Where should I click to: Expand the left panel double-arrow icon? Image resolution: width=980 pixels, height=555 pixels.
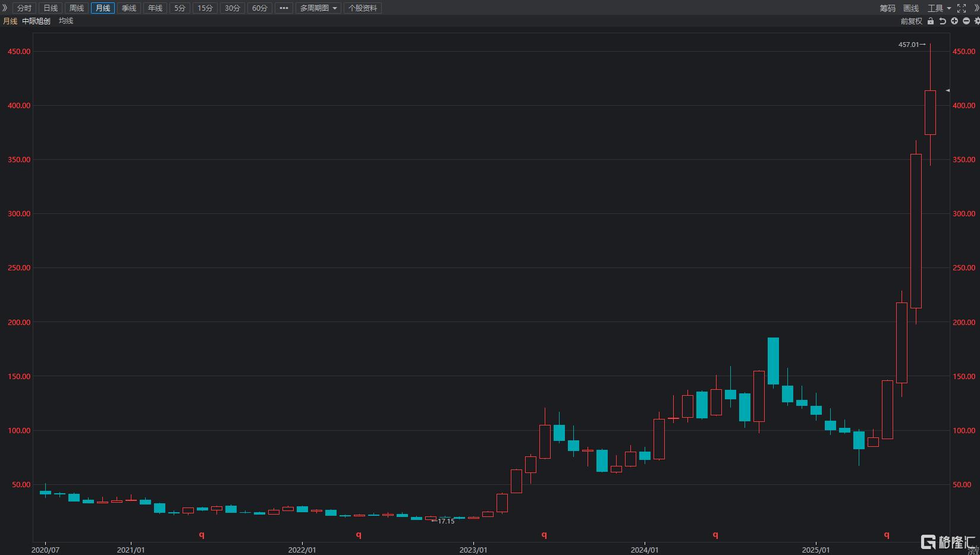[x=5, y=8]
